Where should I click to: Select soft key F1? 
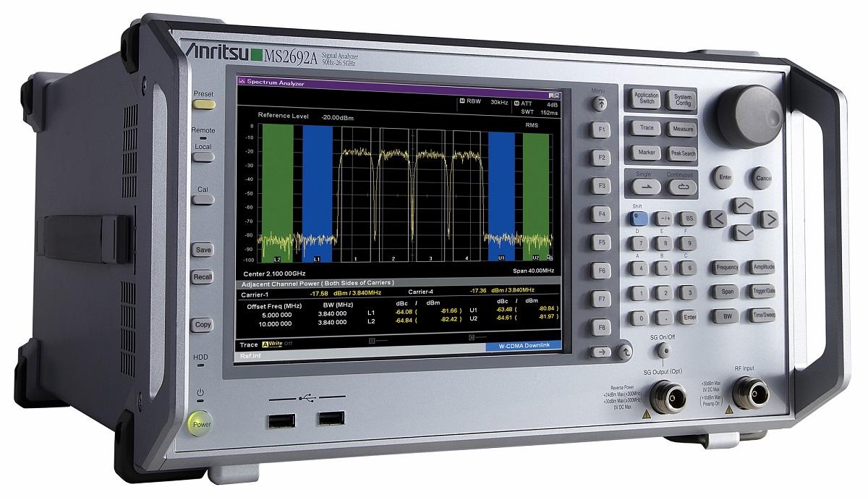tap(600, 130)
